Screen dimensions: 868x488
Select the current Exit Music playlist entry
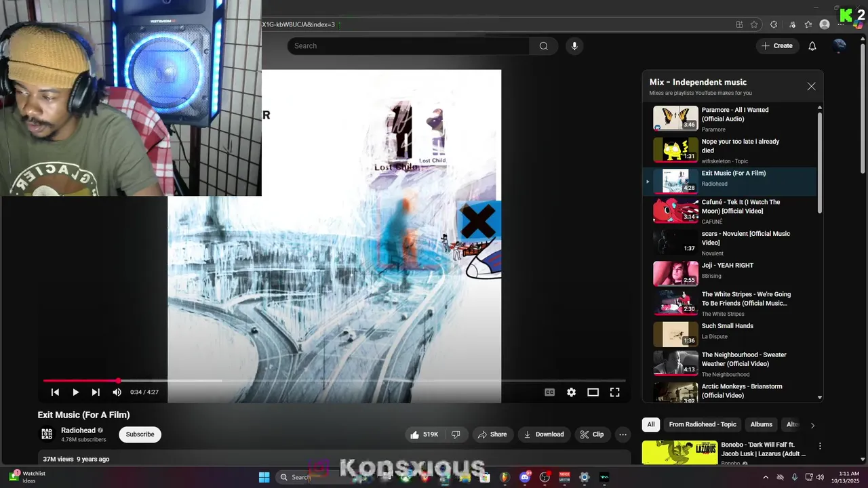pos(729,182)
